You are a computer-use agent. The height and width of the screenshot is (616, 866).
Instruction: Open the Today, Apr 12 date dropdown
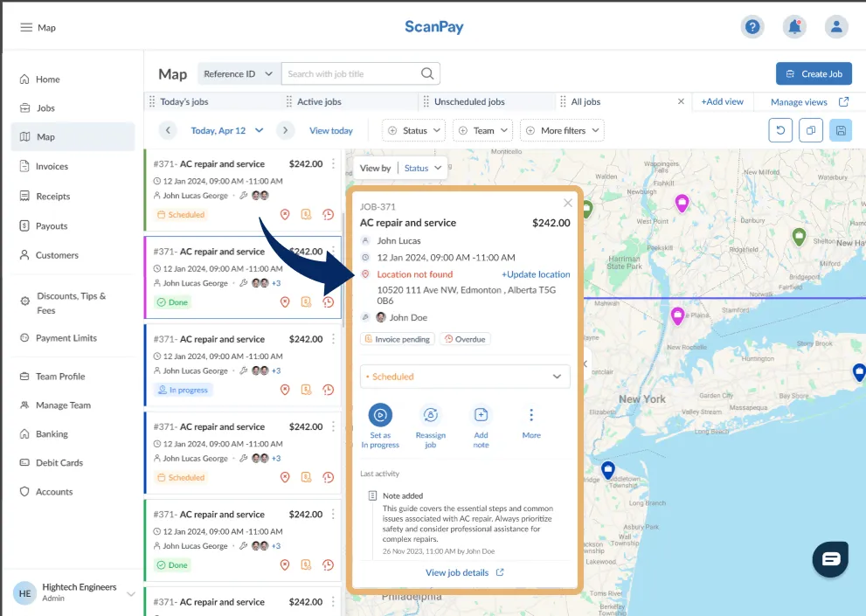click(x=227, y=131)
